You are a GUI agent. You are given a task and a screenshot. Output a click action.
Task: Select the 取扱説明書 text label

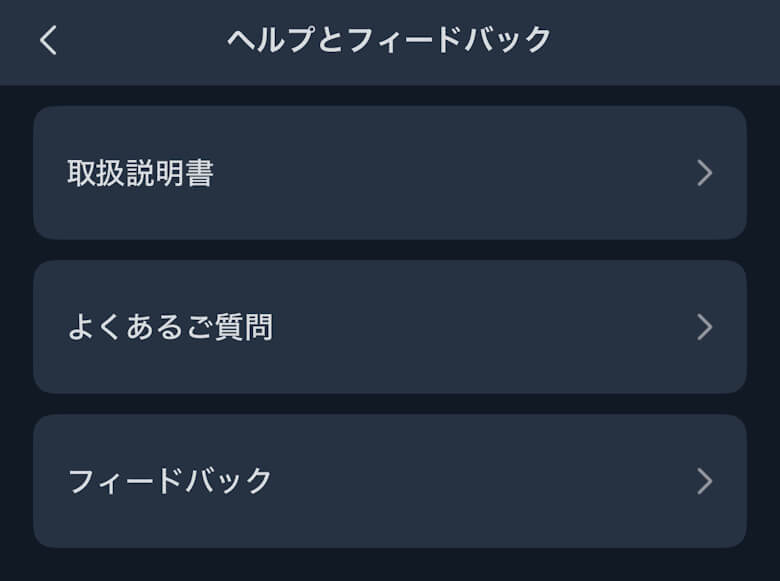(140, 174)
